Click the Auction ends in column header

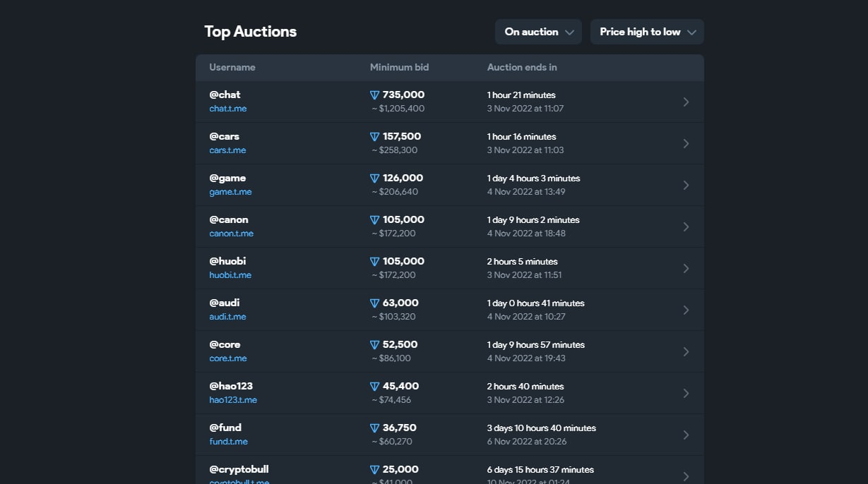pos(522,68)
